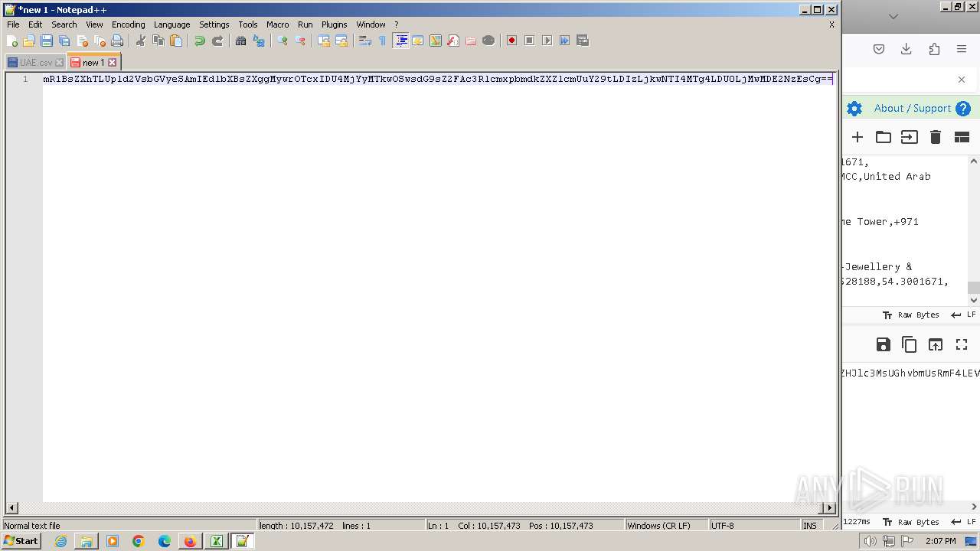The width and height of the screenshot is (980, 551).
Task: Open Firefox from the taskbar
Action: coord(190,541)
